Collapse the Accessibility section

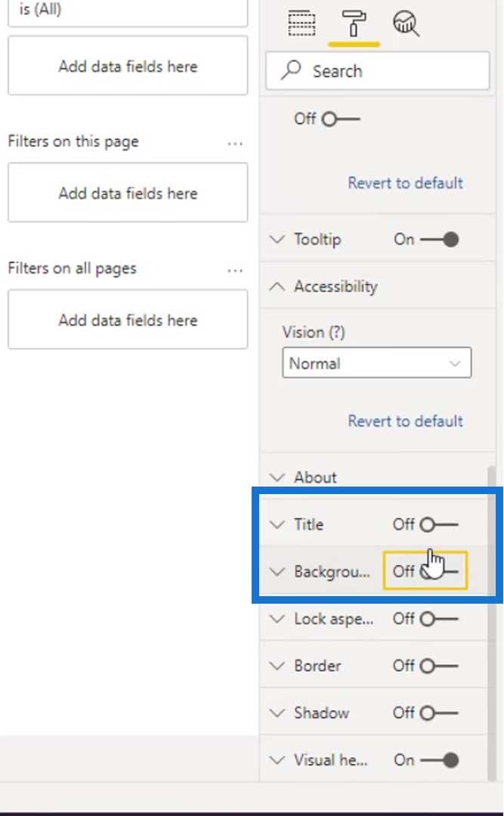277,286
